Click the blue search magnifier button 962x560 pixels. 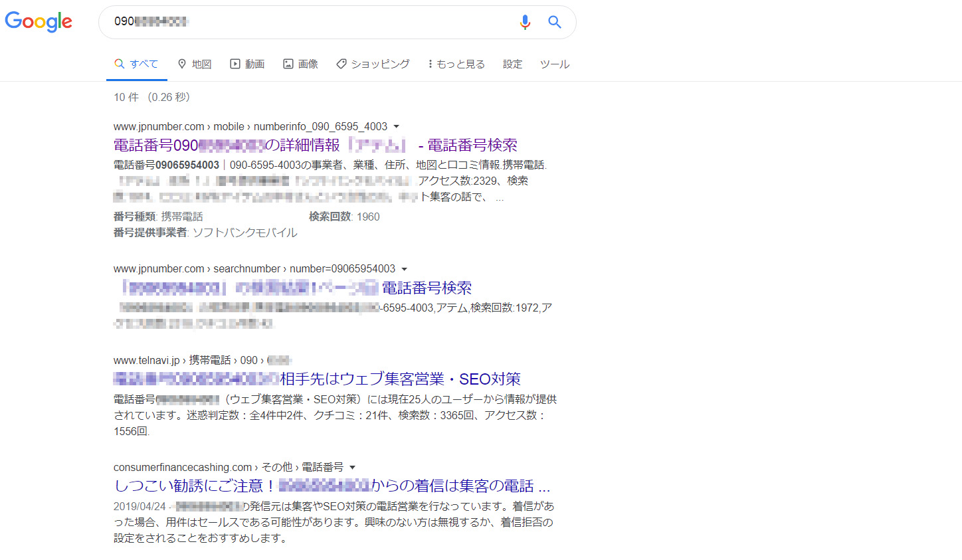coord(555,22)
